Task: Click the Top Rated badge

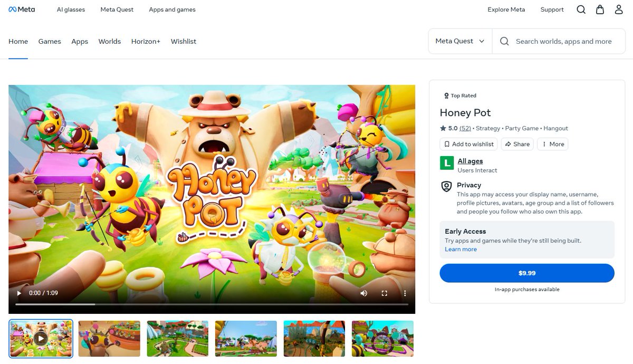Action: point(460,95)
